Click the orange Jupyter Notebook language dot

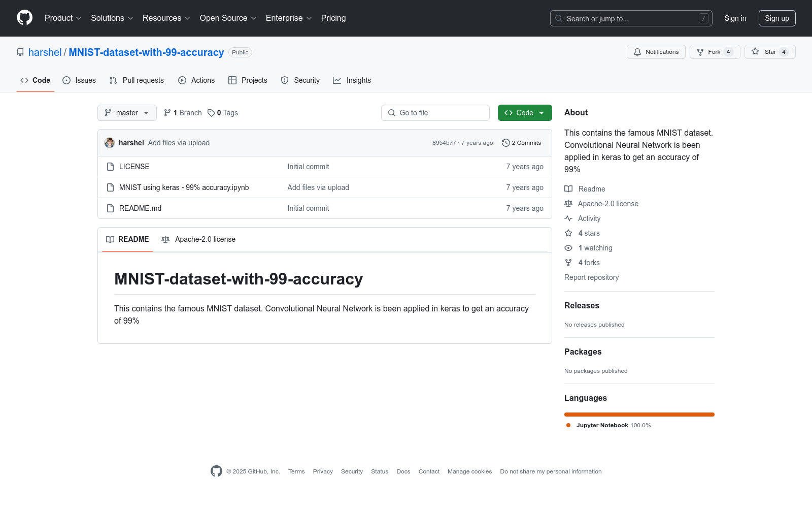click(568, 425)
